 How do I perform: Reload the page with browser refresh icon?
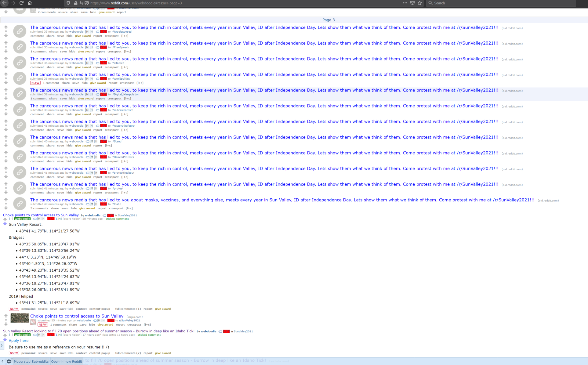coord(21,3)
